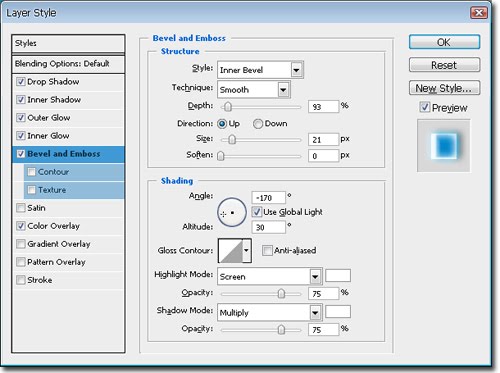The image size is (500, 373).
Task: Close the Layer Style dialog
Action: coord(479,13)
